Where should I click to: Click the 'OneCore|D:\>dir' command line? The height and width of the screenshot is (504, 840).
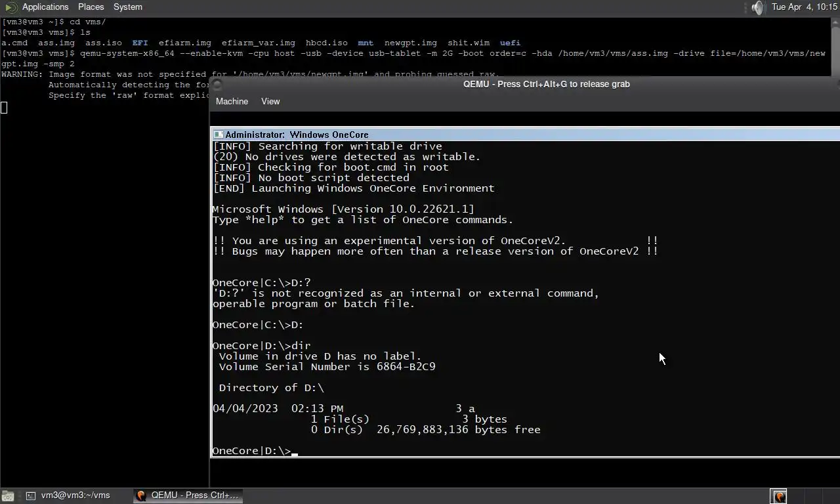point(261,346)
